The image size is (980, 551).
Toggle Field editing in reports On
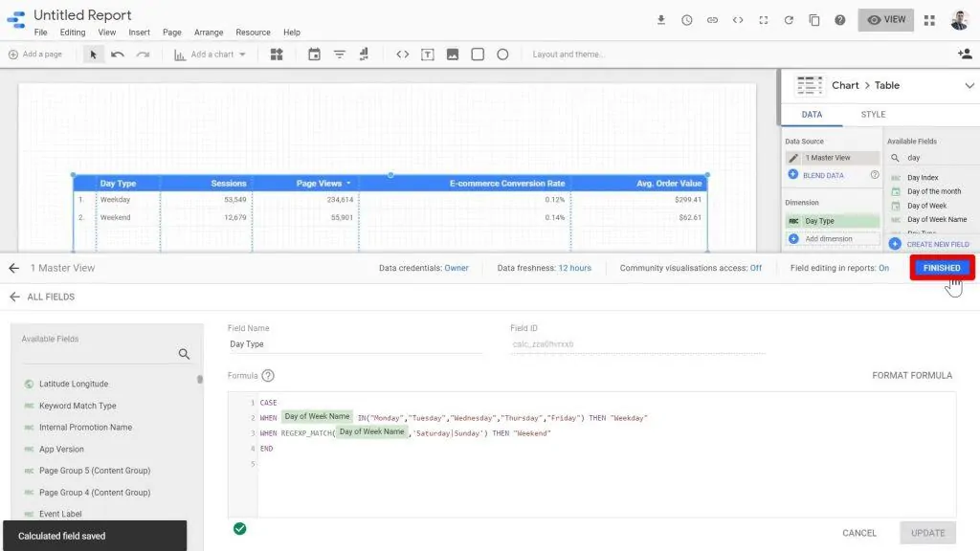(883, 268)
